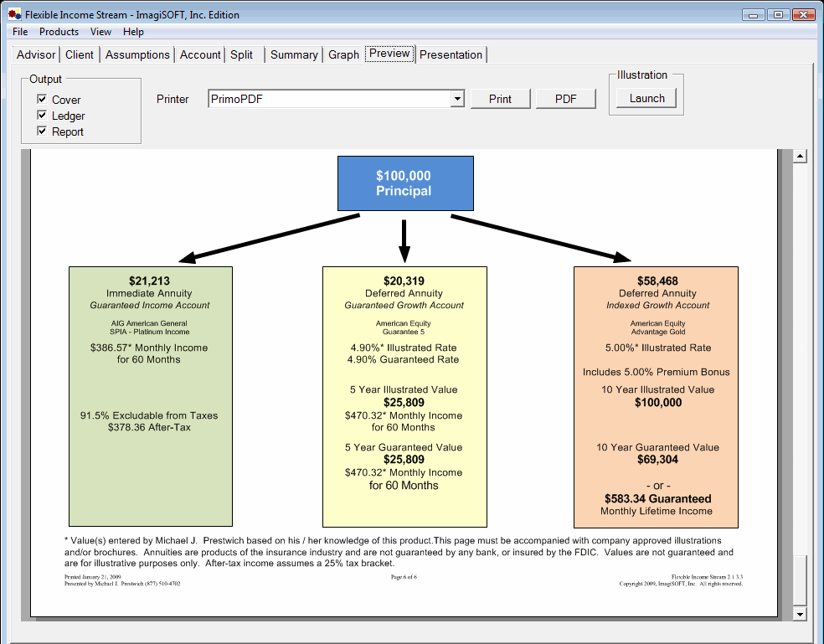Click the 4.90% Guaranteed Rate text

(403, 359)
